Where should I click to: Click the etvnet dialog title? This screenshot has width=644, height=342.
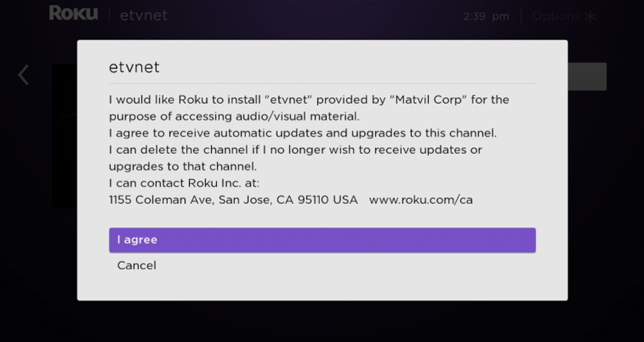point(134,67)
